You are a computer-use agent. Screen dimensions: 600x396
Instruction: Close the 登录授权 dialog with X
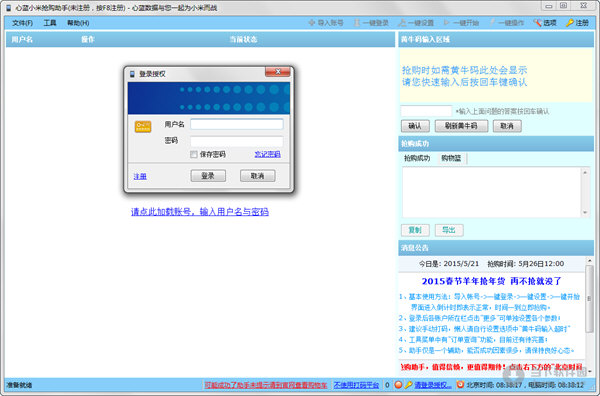[278, 72]
